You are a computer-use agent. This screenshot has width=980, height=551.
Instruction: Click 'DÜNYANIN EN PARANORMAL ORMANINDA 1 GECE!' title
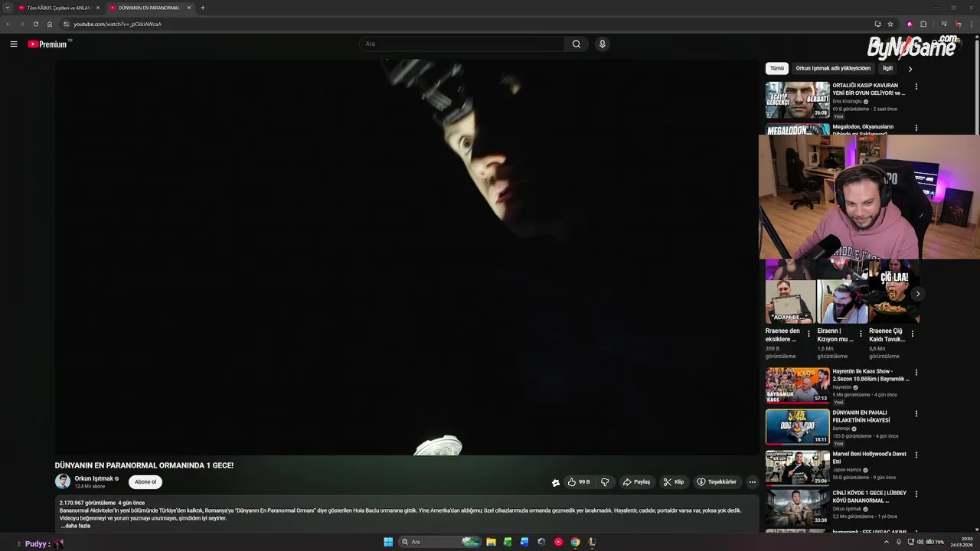click(x=144, y=465)
